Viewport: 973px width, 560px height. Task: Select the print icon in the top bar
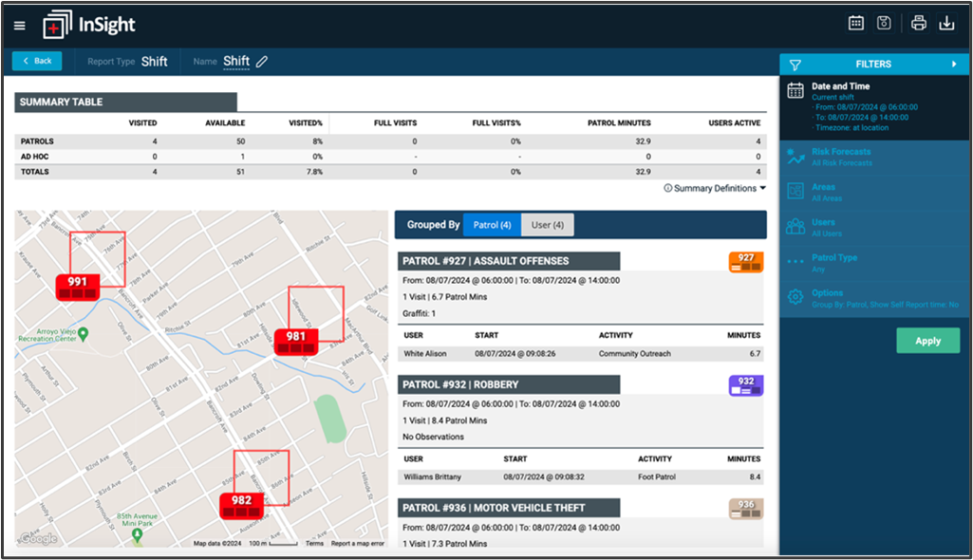[x=916, y=23]
